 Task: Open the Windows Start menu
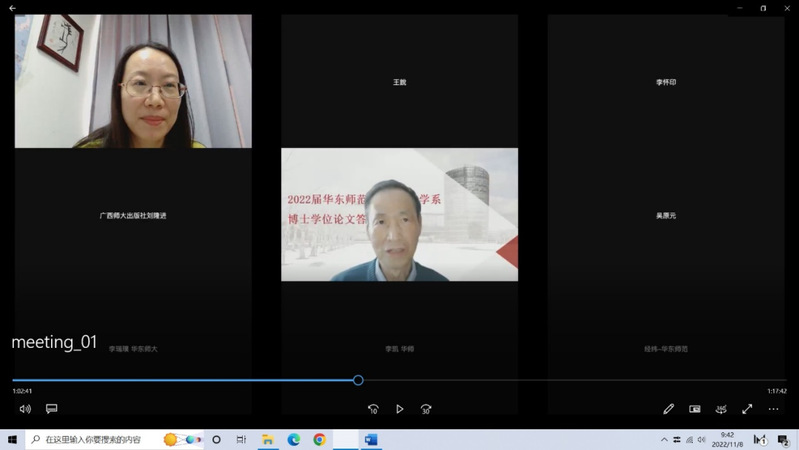(x=12, y=440)
